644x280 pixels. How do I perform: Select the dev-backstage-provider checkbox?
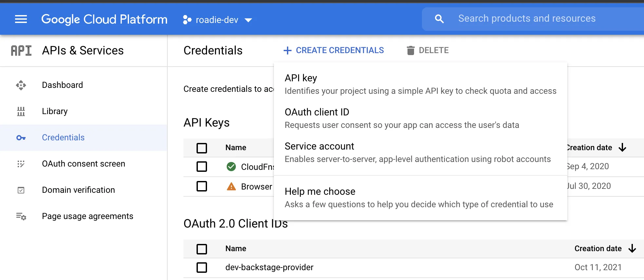202,267
